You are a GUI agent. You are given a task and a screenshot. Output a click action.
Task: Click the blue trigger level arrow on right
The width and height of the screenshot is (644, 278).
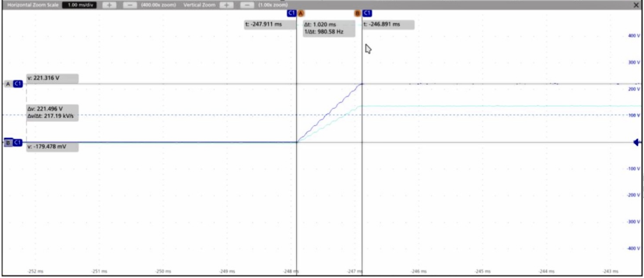637,142
